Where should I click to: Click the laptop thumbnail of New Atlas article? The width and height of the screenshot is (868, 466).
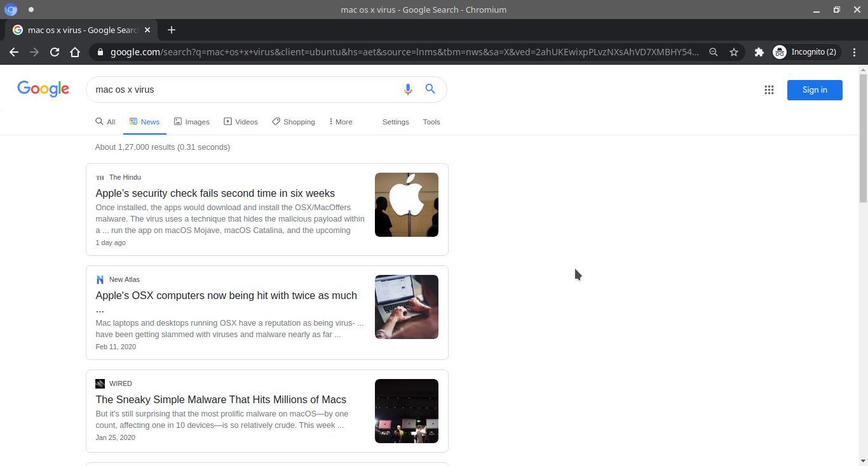pos(407,307)
